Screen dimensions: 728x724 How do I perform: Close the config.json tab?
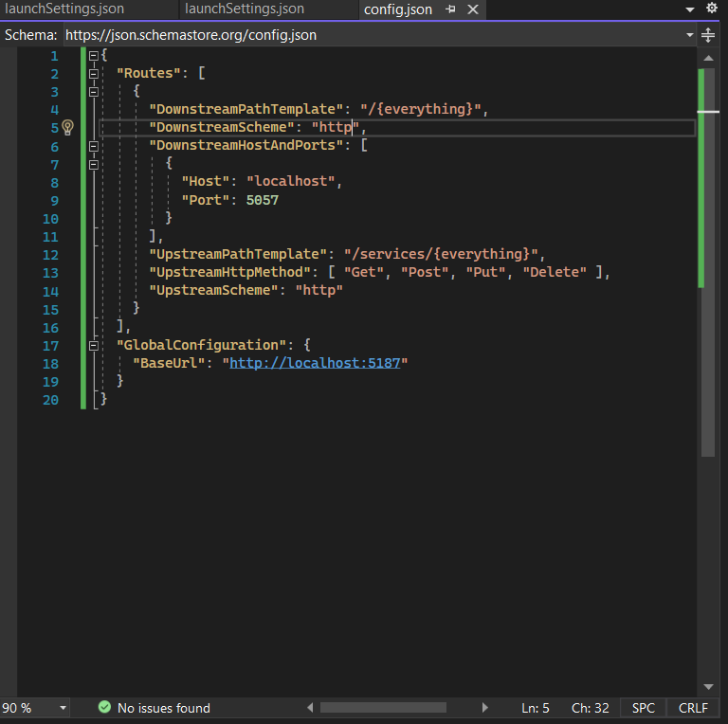pyautogui.click(x=473, y=9)
